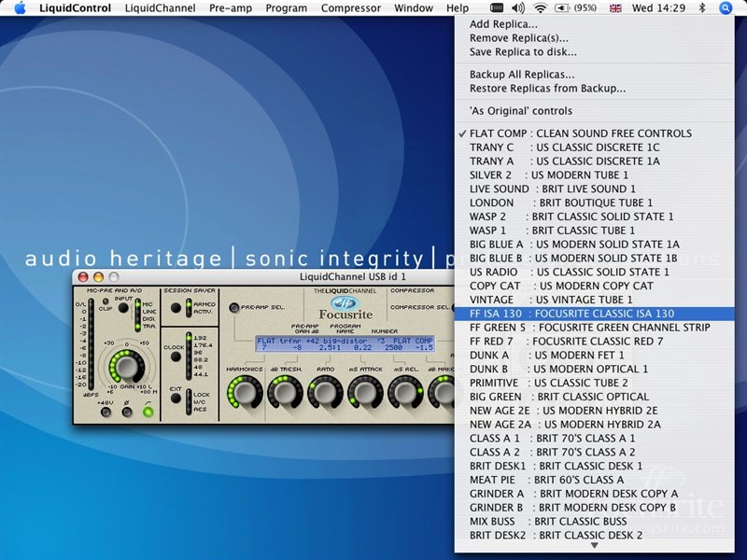Select TRANY A US Classic Discrete 1A

(594, 161)
